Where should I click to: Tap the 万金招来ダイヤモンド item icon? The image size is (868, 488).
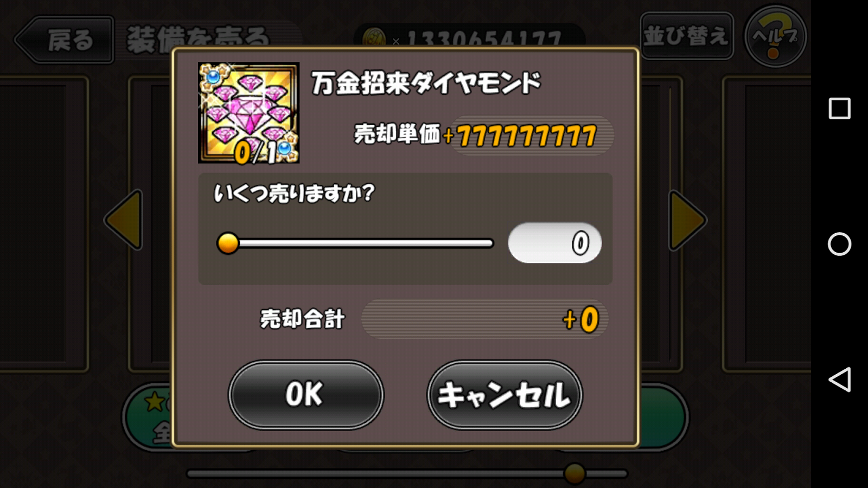point(248,113)
